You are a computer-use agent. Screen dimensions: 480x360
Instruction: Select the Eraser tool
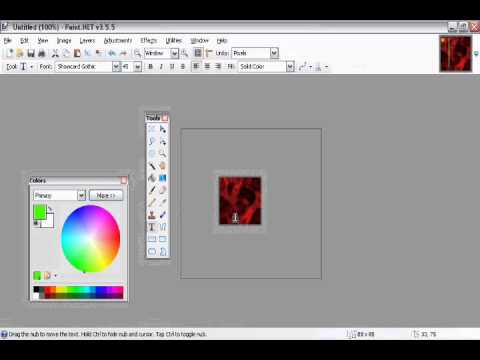(x=163, y=190)
